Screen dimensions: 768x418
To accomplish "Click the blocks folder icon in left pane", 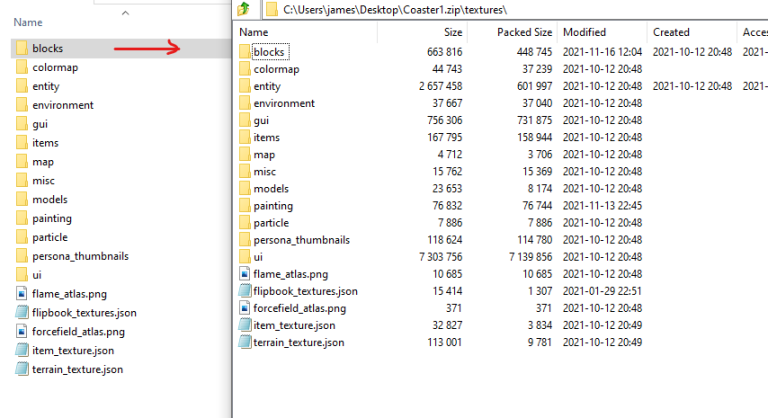I will click(x=22, y=48).
